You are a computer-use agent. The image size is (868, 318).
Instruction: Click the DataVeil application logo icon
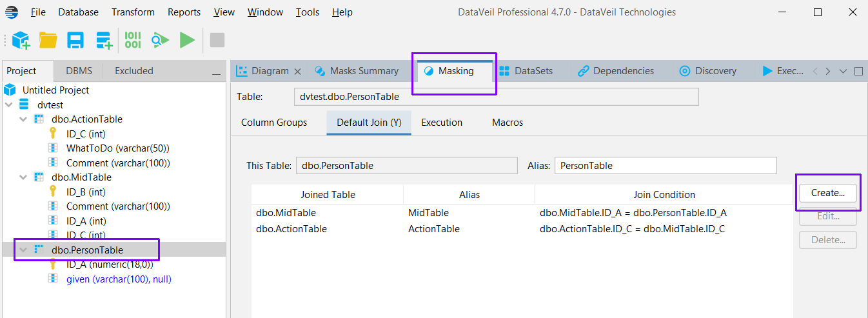[x=12, y=12]
